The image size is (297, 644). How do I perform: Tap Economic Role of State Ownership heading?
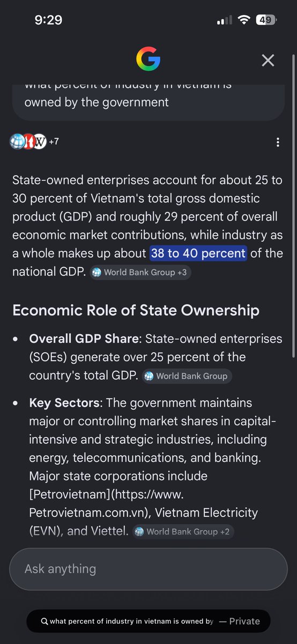coord(136,310)
